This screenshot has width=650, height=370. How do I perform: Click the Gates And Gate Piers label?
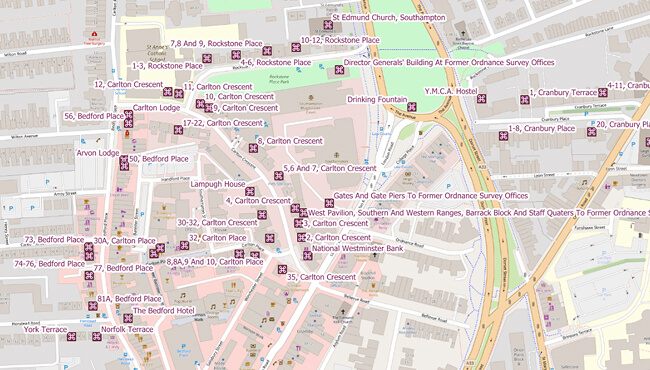tap(431, 196)
